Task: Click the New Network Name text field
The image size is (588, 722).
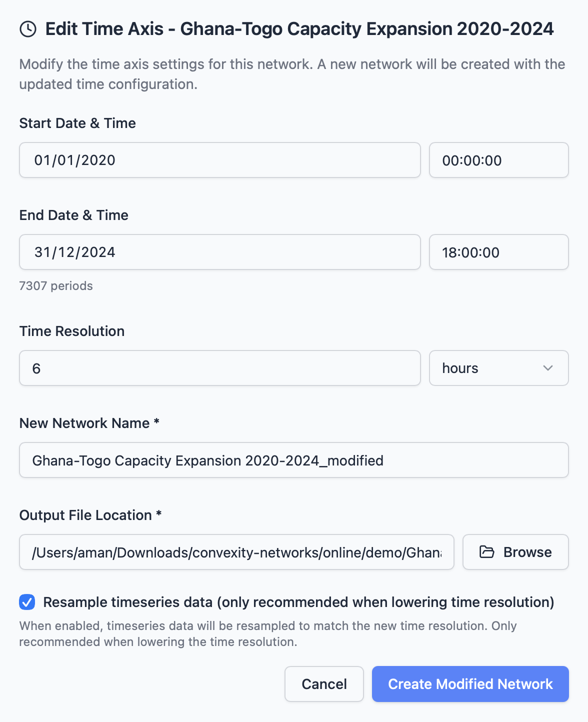Action: click(293, 460)
